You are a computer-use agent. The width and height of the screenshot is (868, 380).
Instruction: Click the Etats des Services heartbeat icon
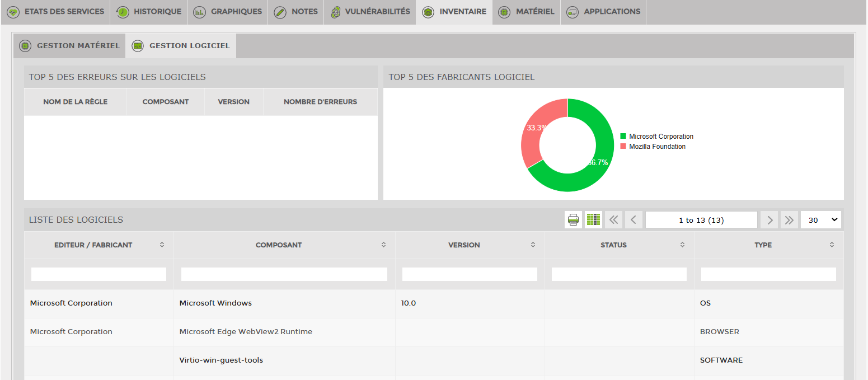13,12
